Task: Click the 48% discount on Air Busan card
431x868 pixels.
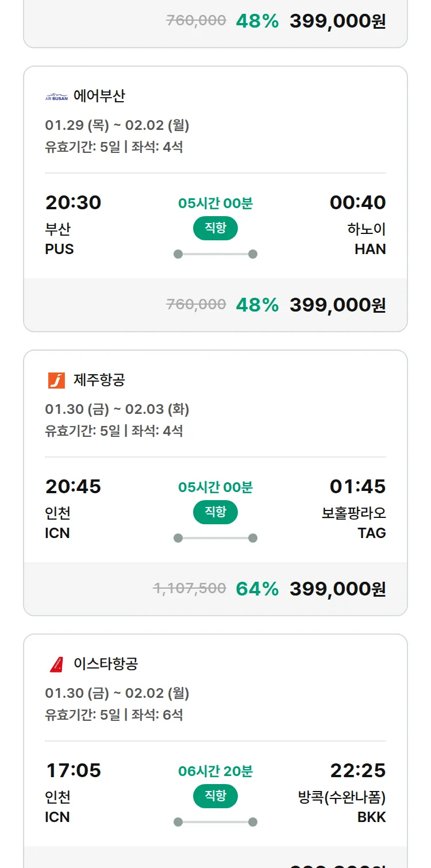Action: (257, 305)
